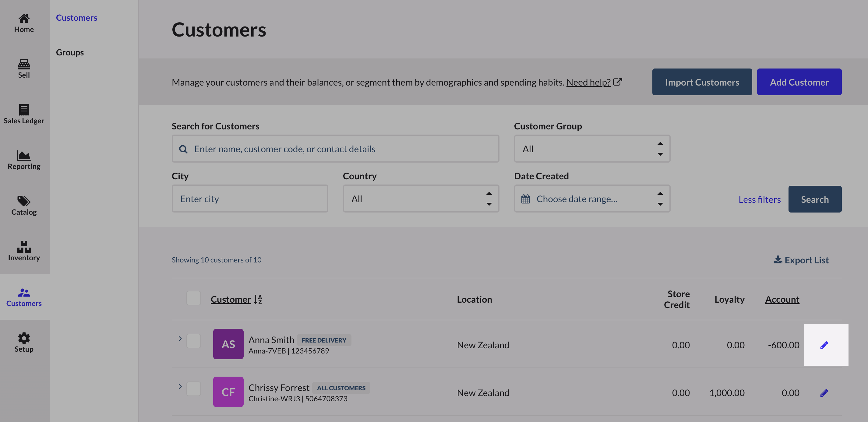Edit Chrissy Forrest with pencil icon

click(x=824, y=393)
